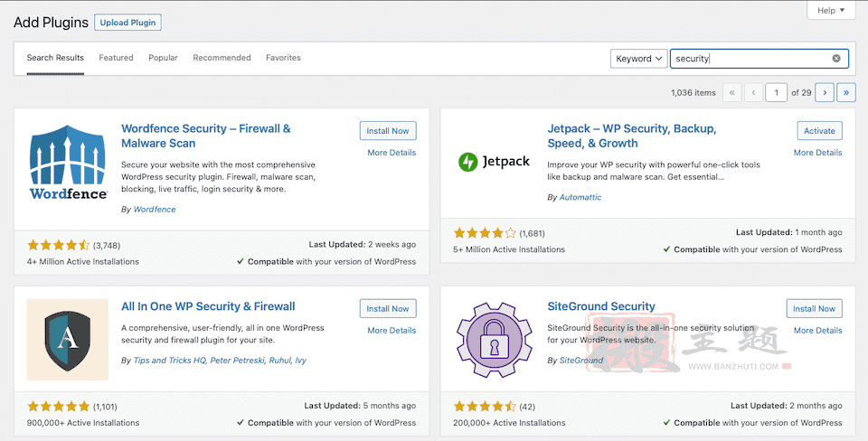Open the Wordfence author link
The height and width of the screenshot is (441, 868).
pyautogui.click(x=155, y=209)
